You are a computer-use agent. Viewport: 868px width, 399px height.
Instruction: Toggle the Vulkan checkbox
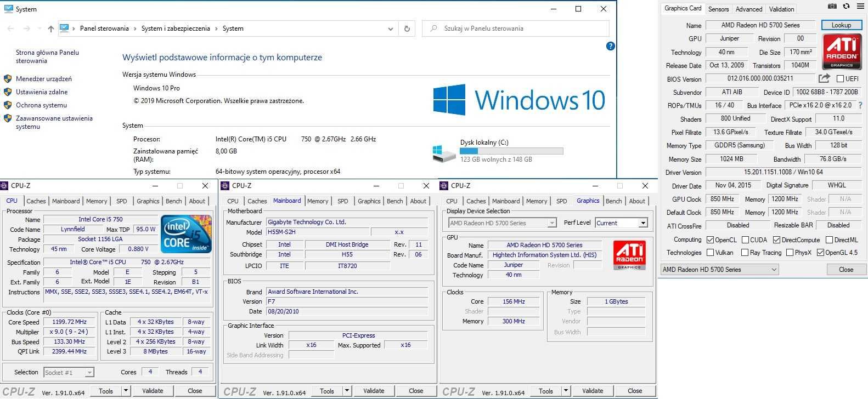click(710, 253)
